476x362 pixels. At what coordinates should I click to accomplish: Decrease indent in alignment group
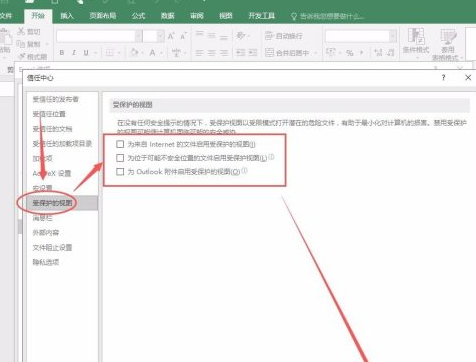click(x=241, y=53)
